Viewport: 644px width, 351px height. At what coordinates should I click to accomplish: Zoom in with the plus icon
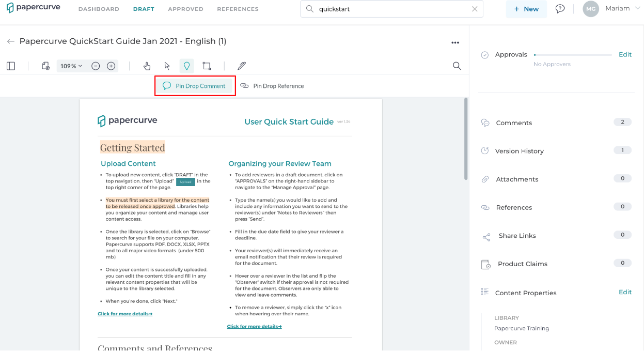pyautogui.click(x=111, y=66)
